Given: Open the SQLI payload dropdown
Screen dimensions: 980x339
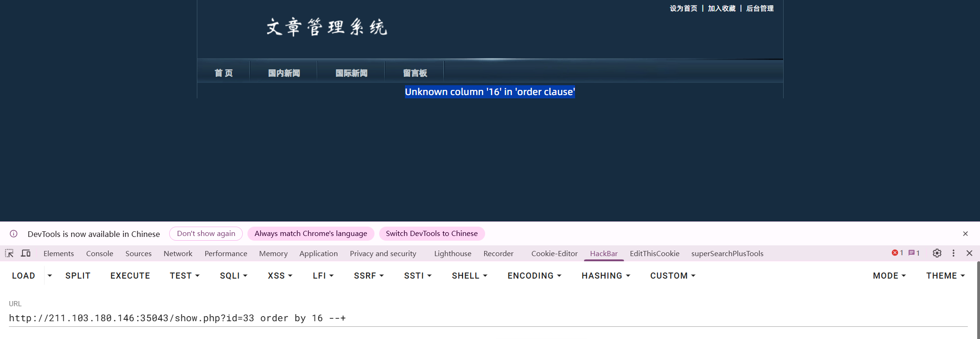Looking at the screenshot, I should [x=233, y=276].
